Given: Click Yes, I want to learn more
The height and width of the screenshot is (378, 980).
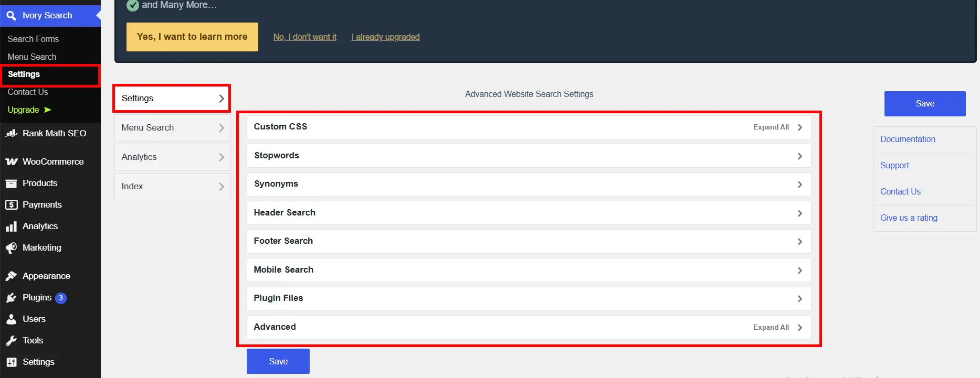Looking at the screenshot, I should [x=192, y=37].
